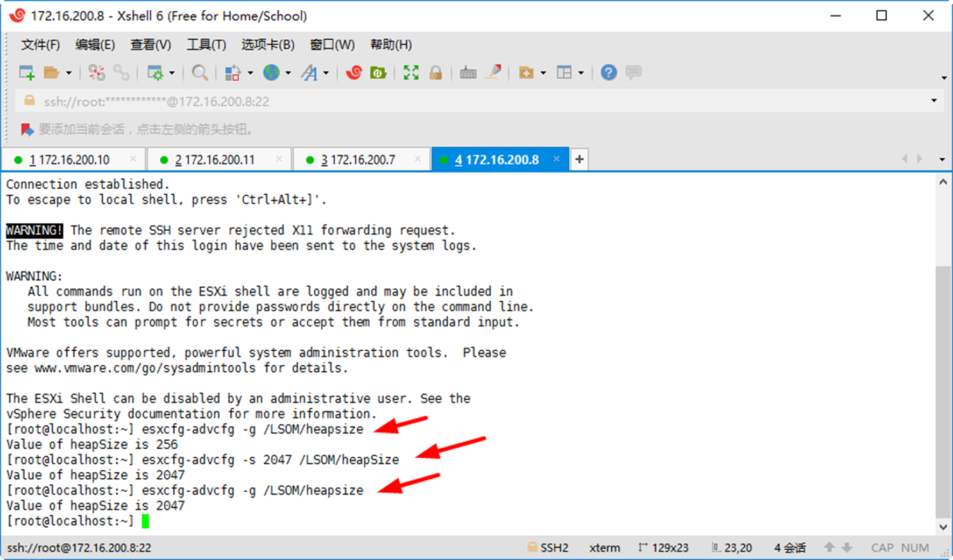Click the gray speech bubble icon

pos(634,73)
